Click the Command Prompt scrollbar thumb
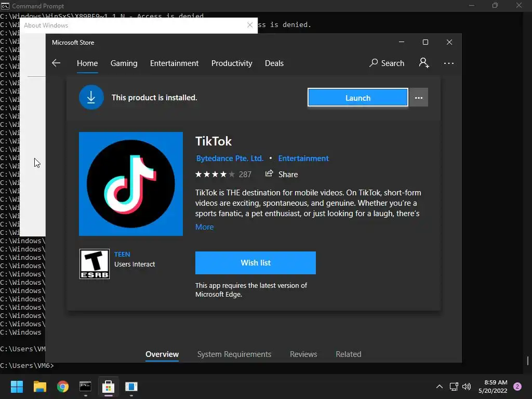Image resolution: width=532 pixels, height=399 pixels. (x=528, y=361)
